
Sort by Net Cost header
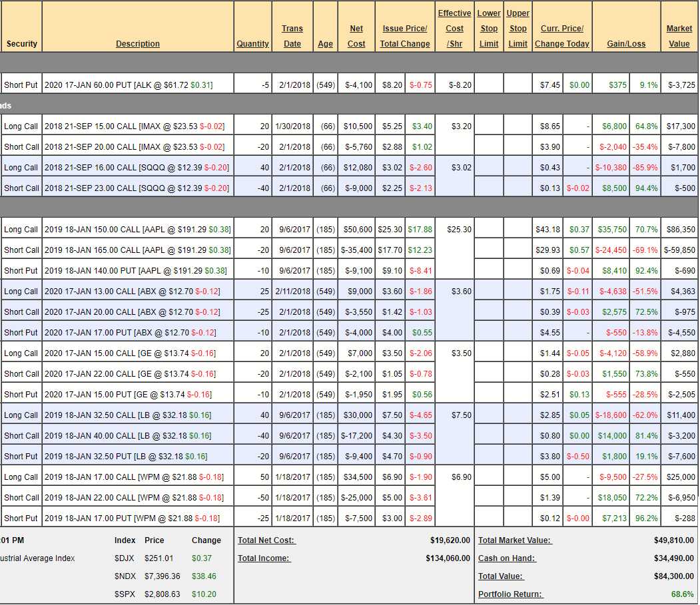[x=356, y=37]
